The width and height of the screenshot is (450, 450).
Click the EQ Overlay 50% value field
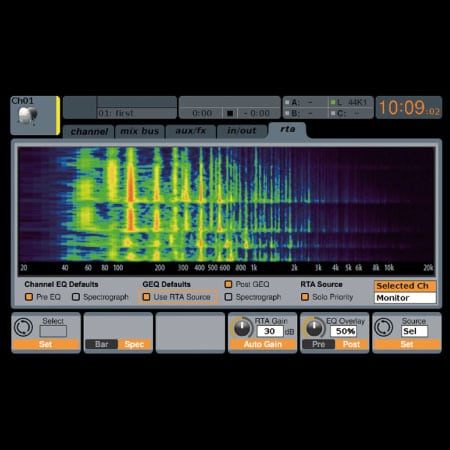344,331
